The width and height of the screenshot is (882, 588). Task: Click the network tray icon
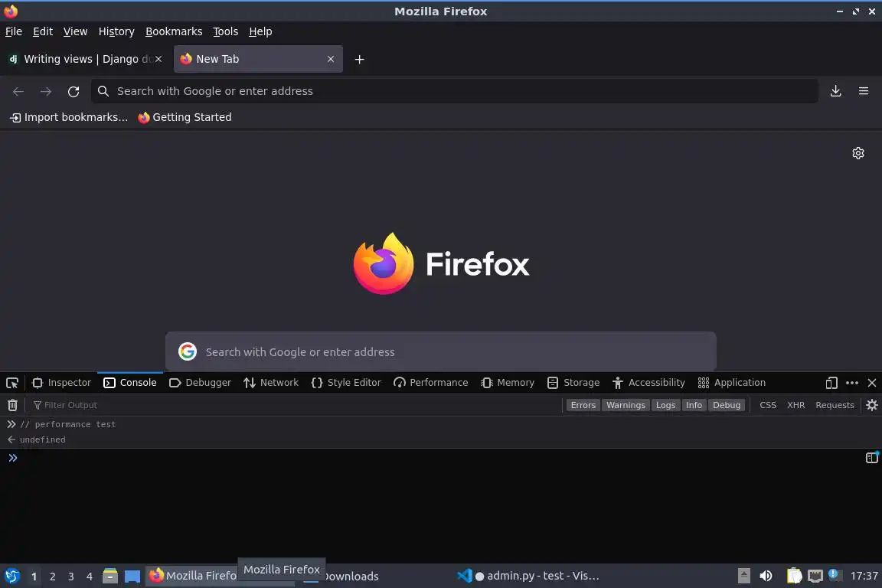pyautogui.click(x=815, y=576)
